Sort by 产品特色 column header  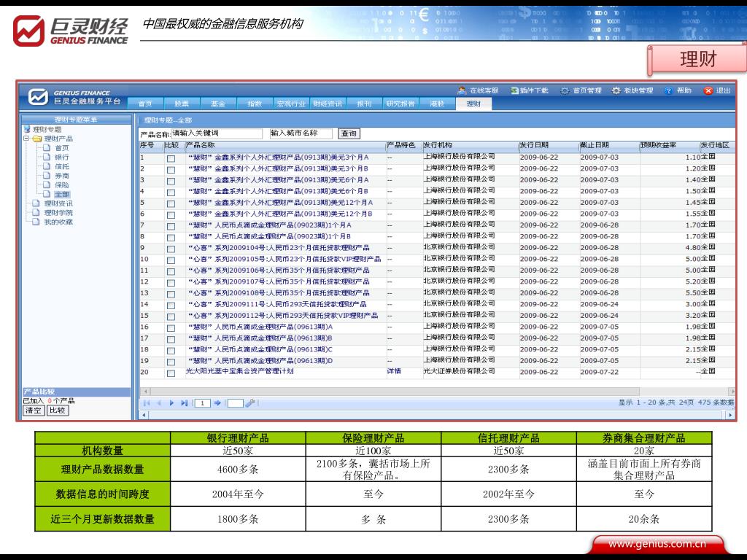tap(403, 145)
